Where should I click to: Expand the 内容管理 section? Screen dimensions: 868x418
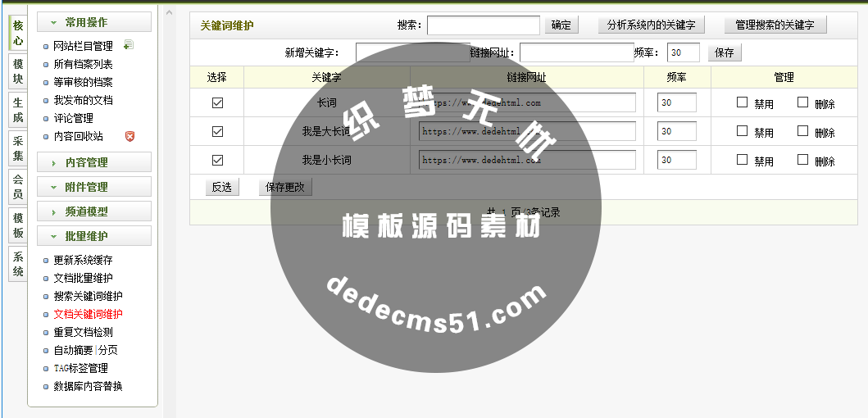tap(94, 162)
